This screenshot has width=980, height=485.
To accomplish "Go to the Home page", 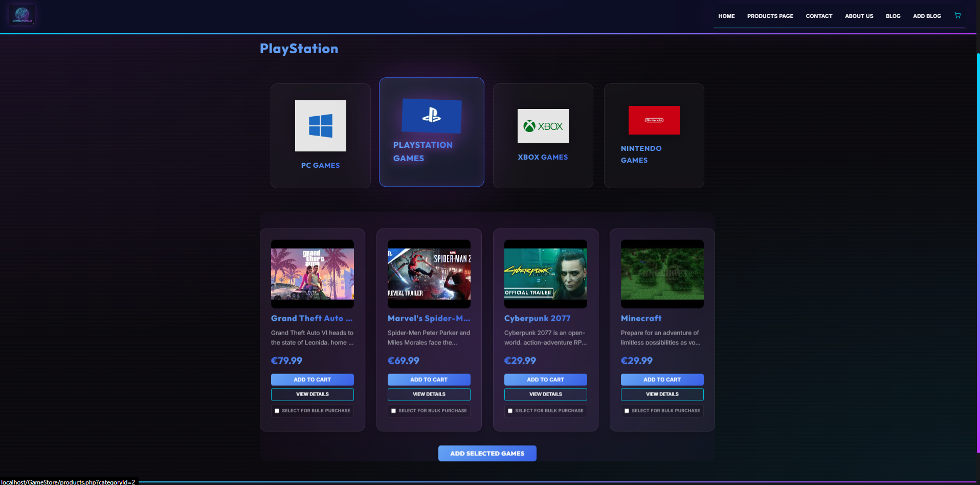I will click(726, 16).
